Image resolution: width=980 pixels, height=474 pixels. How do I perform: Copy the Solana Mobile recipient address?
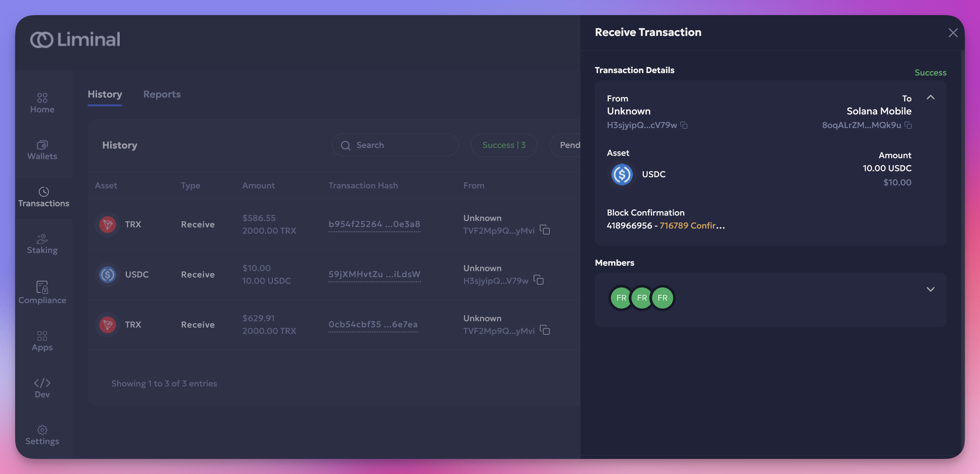tap(908, 125)
